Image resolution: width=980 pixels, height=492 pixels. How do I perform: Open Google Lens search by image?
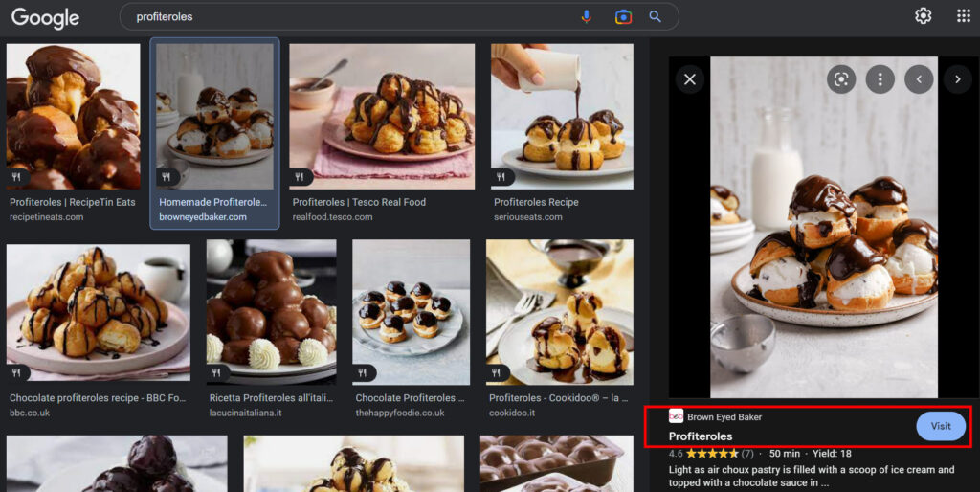pos(623,16)
